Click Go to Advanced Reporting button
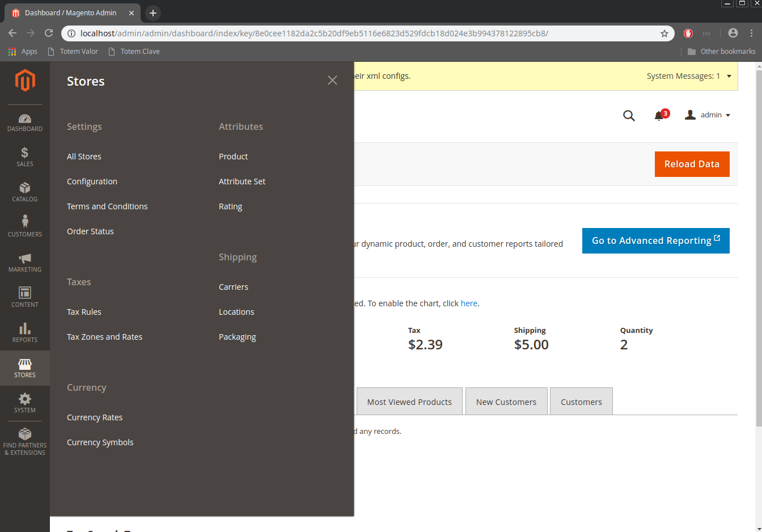762x532 pixels. [655, 240]
